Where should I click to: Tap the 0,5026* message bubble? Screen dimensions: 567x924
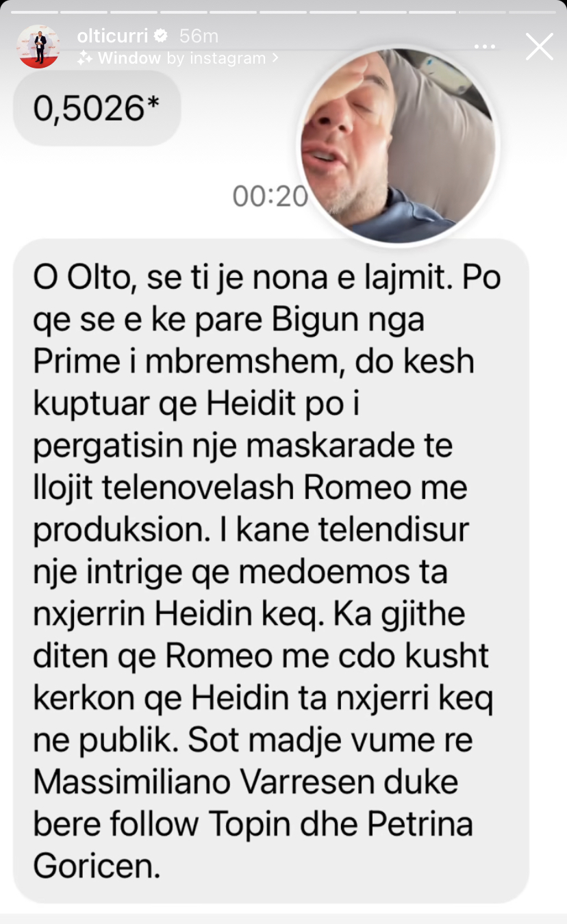[97, 109]
